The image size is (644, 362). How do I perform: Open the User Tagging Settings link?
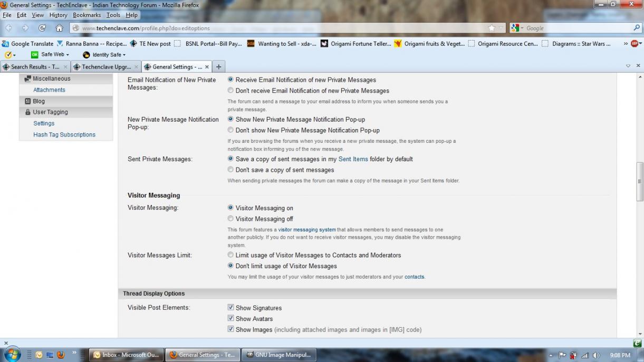point(44,123)
